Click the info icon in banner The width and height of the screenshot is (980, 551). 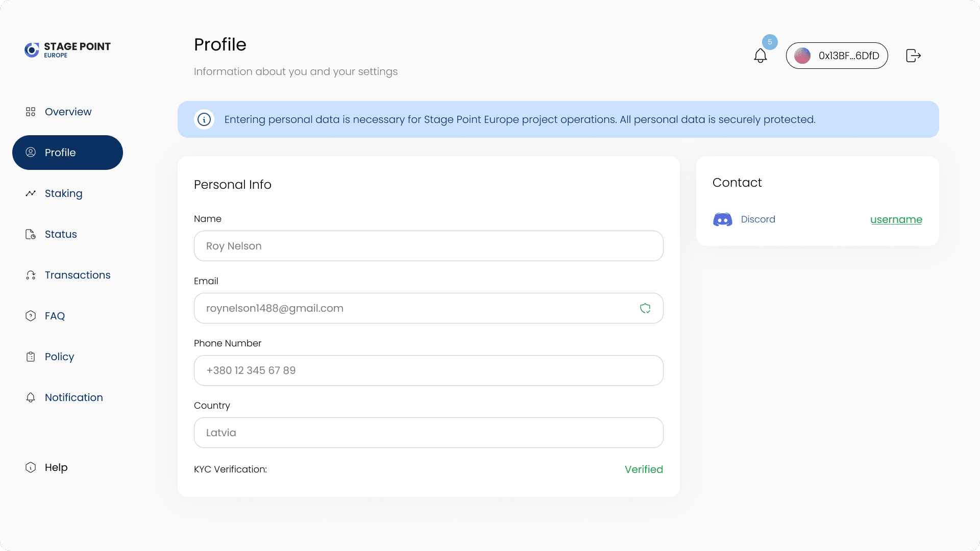pyautogui.click(x=204, y=119)
